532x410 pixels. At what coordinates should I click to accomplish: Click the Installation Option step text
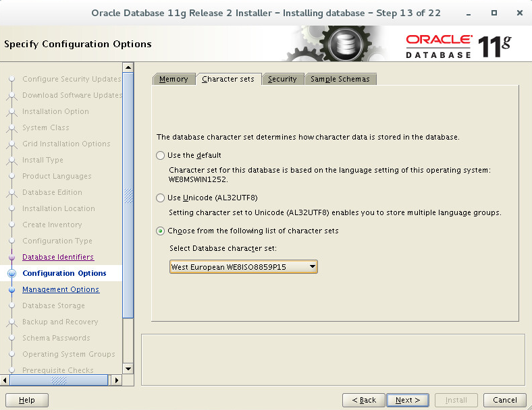pyautogui.click(x=55, y=111)
